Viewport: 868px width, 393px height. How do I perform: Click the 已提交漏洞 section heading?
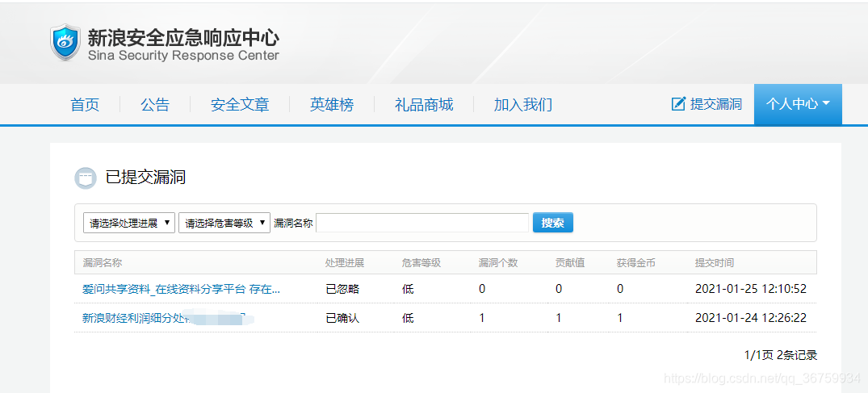pos(145,177)
